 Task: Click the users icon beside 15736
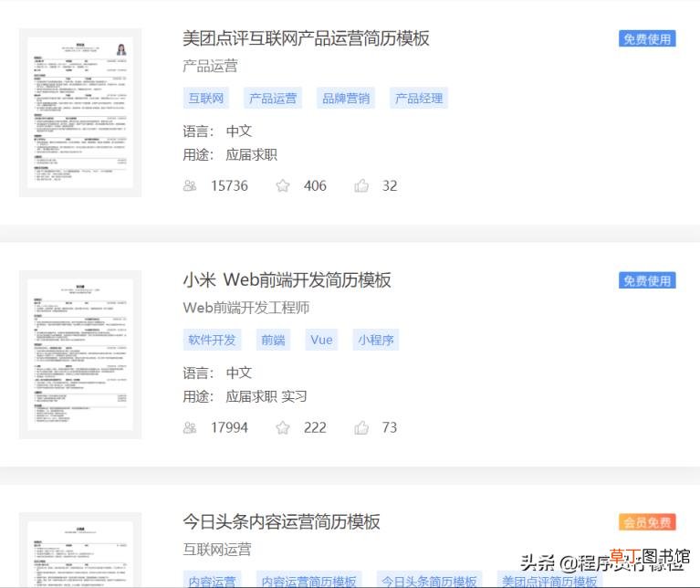[x=190, y=185]
